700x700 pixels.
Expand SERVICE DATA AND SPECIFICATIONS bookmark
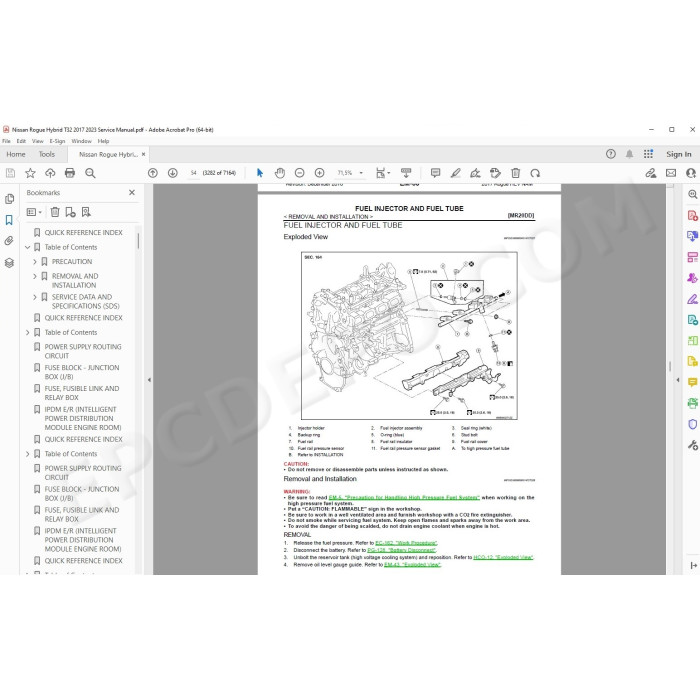[x=35, y=297]
